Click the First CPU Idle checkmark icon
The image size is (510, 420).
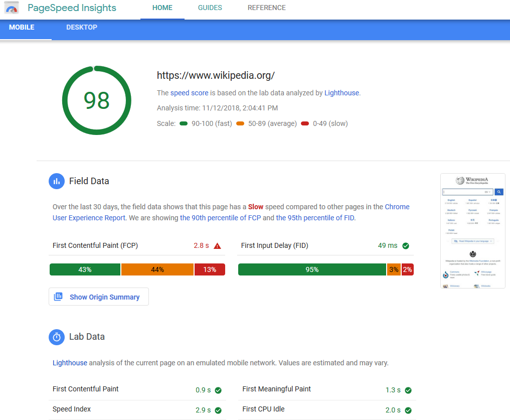tap(408, 410)
